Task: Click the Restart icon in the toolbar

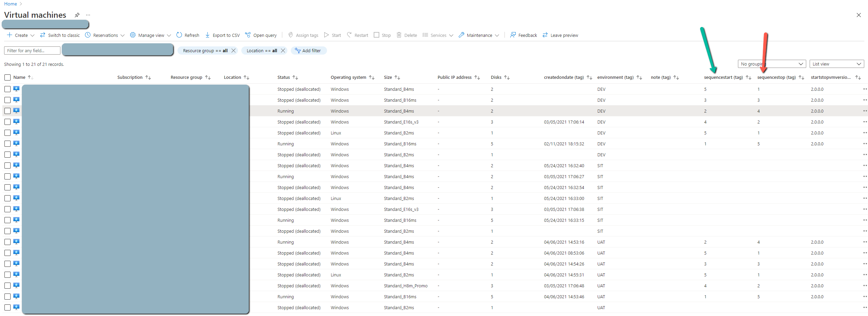Action: tap(349, 35)
